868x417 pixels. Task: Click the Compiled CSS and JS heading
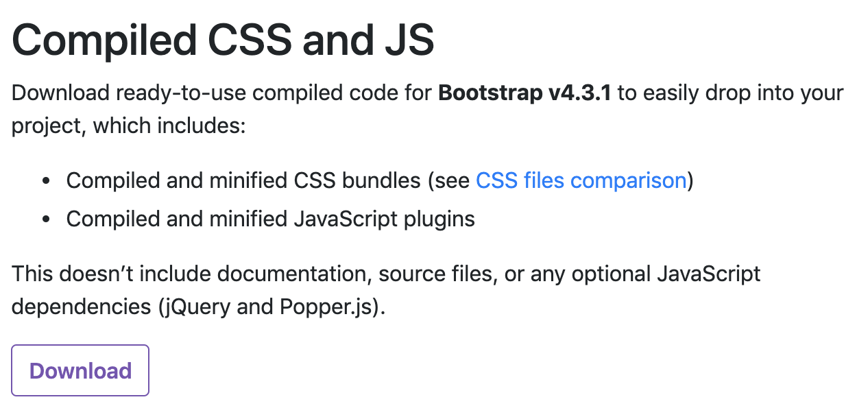tap(224, 40)
